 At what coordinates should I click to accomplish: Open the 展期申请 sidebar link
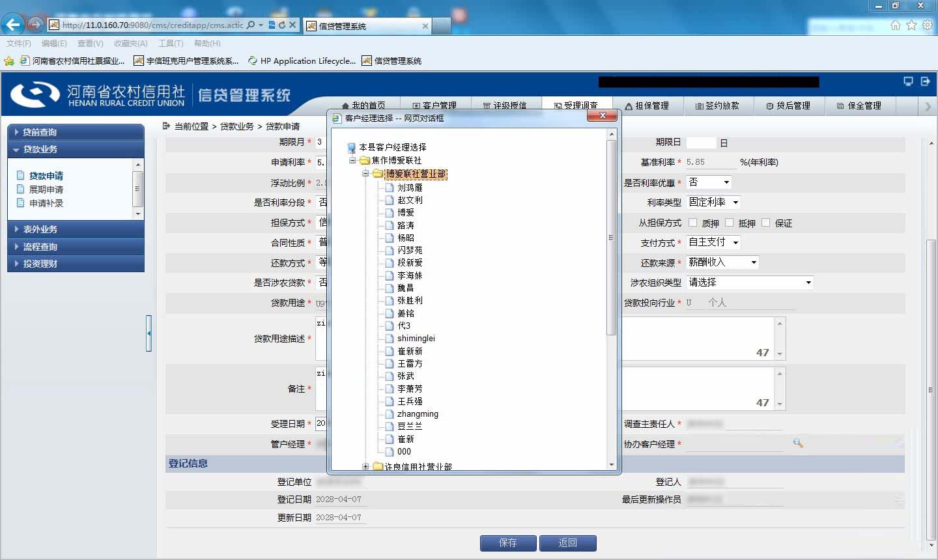point(46,189)
